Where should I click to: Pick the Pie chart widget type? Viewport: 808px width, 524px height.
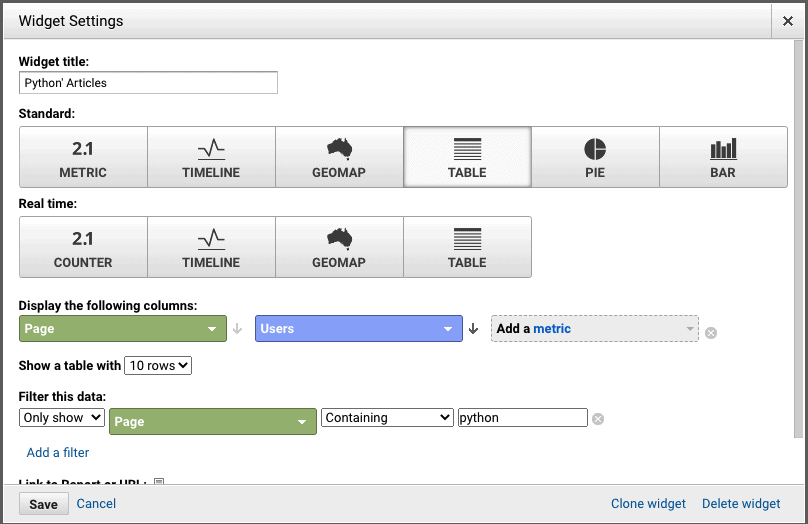(595, 157)
